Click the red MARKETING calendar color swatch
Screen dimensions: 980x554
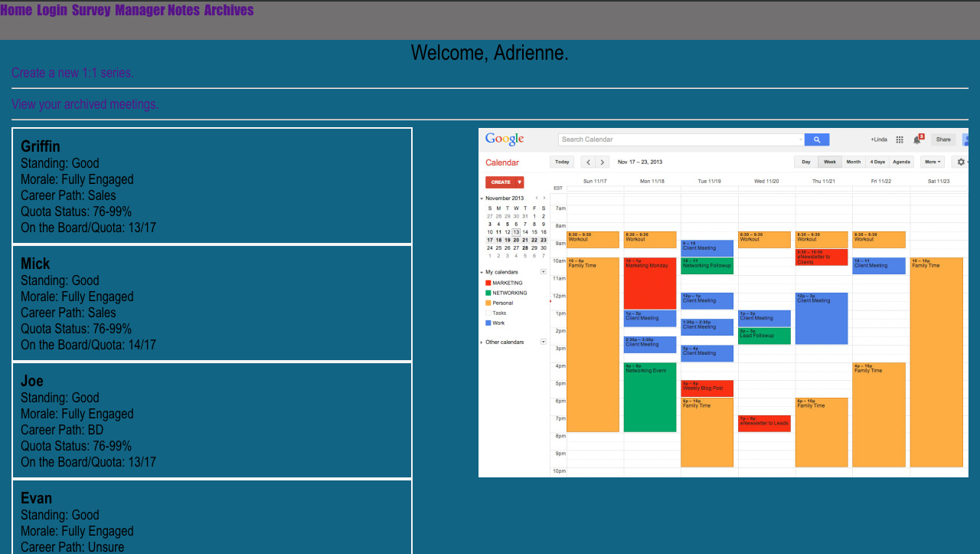(x=488, y=283)
